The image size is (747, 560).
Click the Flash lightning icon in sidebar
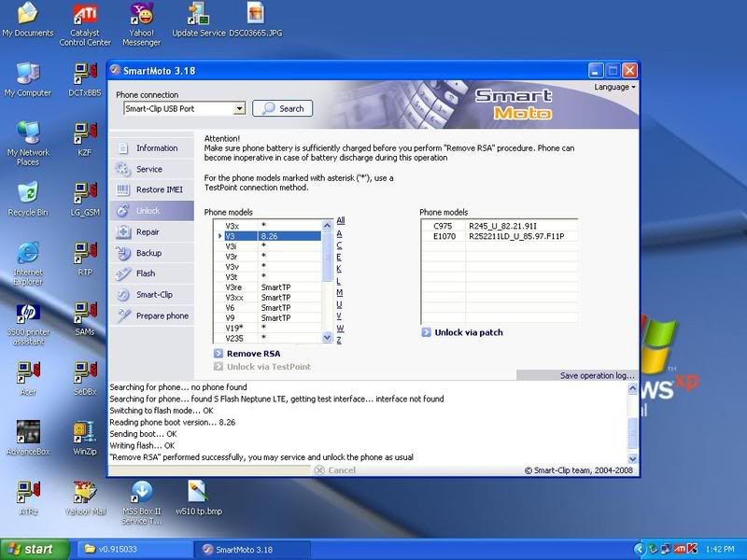click(123, 273)
